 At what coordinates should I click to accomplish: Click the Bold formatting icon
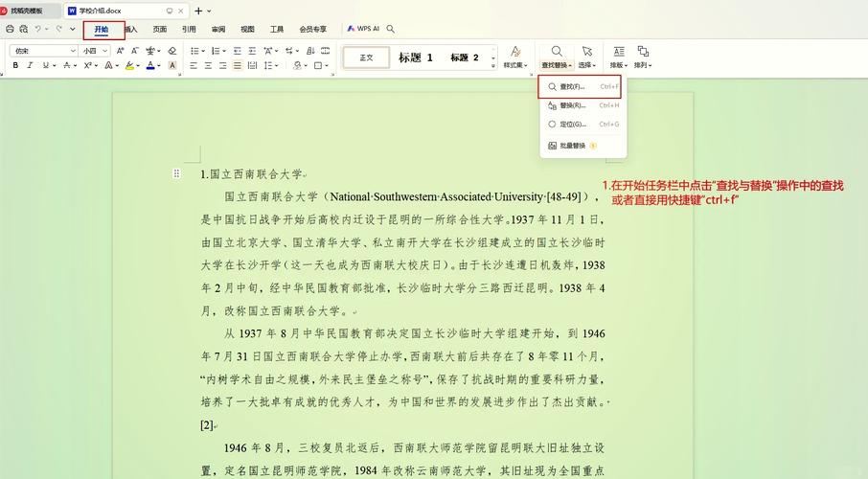click(x=15, y=66)
